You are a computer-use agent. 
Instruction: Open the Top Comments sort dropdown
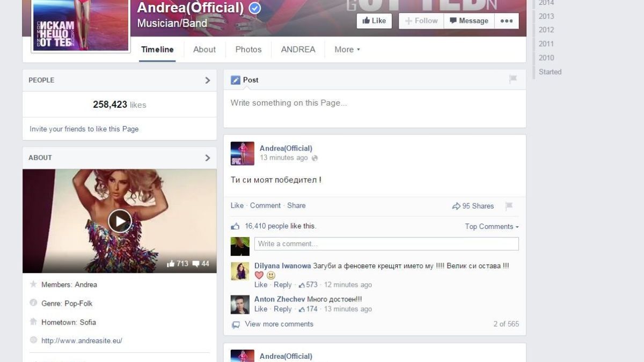tap(492, 226)
